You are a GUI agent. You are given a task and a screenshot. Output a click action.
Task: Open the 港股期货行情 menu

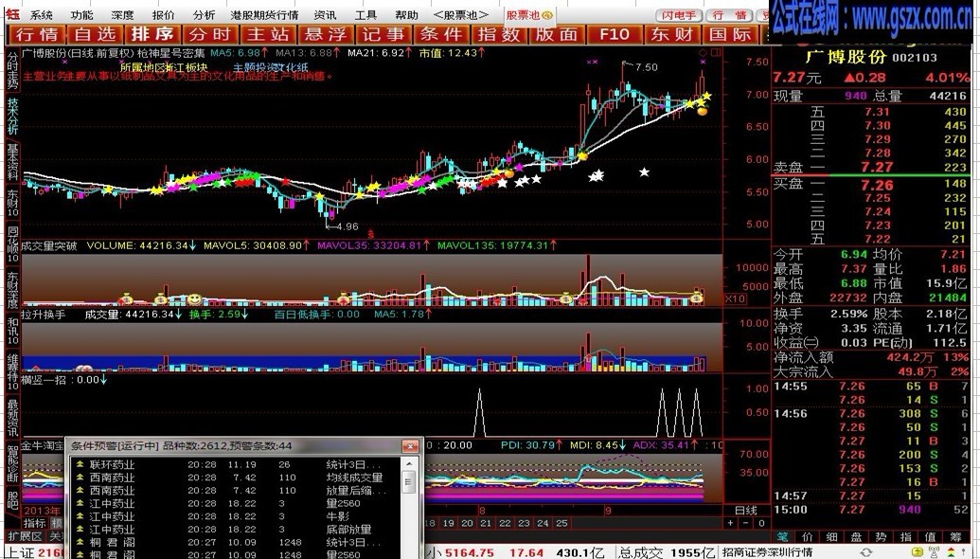(264, 15)
